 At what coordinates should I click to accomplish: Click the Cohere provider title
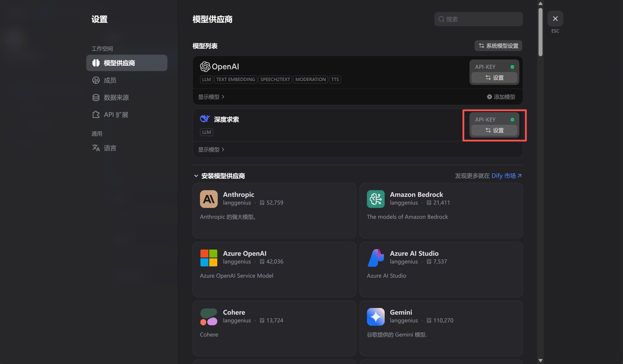(x=234, y=312)
